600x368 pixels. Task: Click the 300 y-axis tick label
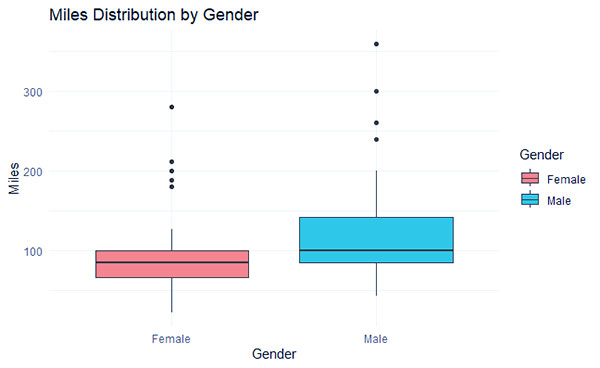click(33, 92)
